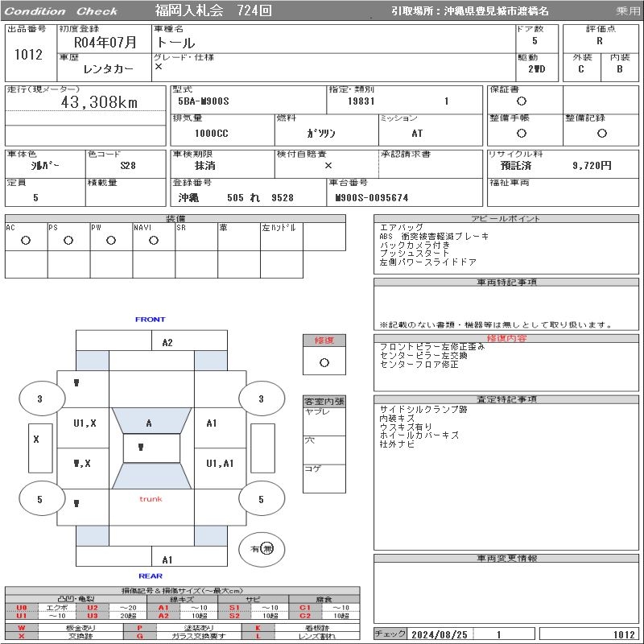Click the 'A' mark on the windshield
Image resolution: width=644 pixels, height=644 pixels.
[x=149, y=423]
